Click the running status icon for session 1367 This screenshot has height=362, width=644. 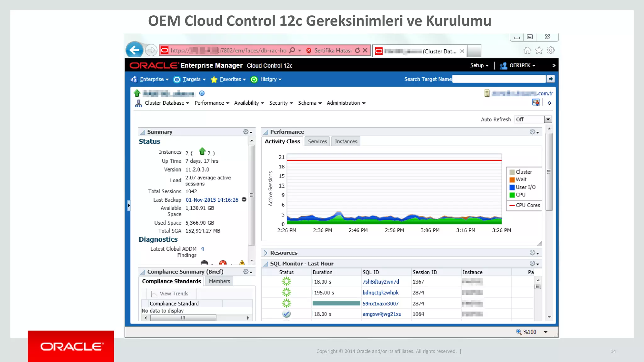[x=286, y=282]
